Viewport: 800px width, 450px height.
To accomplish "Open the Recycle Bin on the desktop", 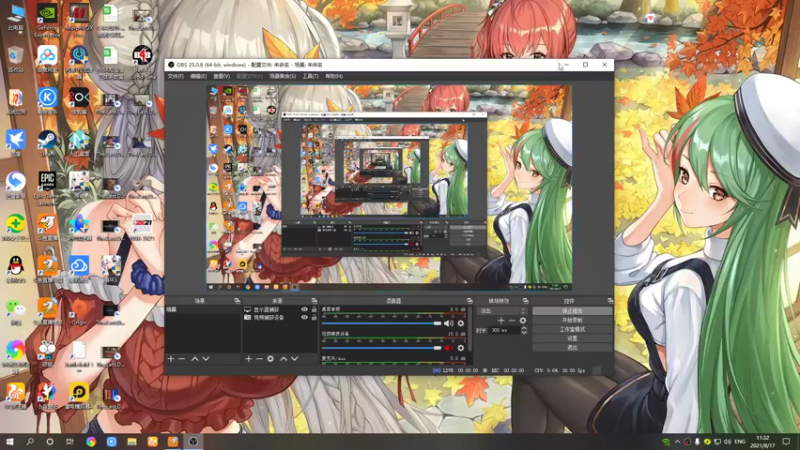I will coord(16,58).
